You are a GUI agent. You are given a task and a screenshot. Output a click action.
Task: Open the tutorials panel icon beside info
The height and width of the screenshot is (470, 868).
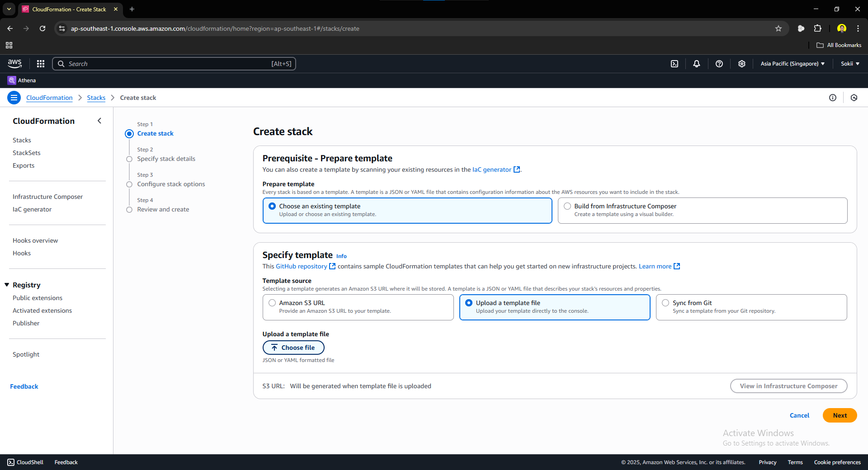tap(854, 98)
